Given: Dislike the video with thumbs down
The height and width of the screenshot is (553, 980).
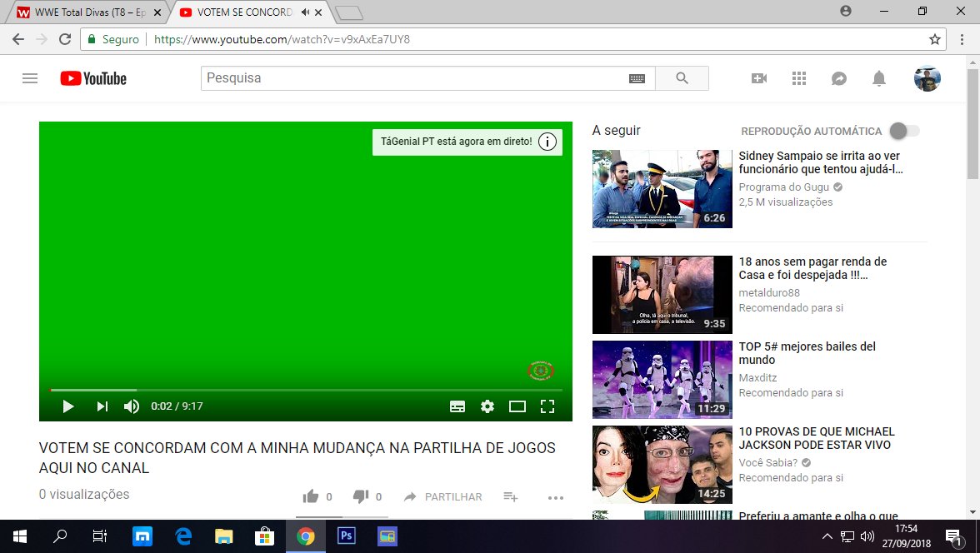Looking at the screenshot, I should click(361, 496).
